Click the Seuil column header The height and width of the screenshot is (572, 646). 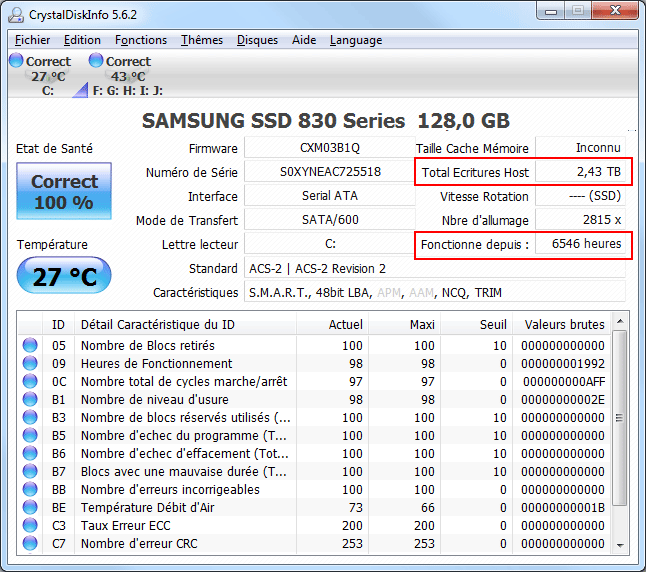(x=477, y=325)
